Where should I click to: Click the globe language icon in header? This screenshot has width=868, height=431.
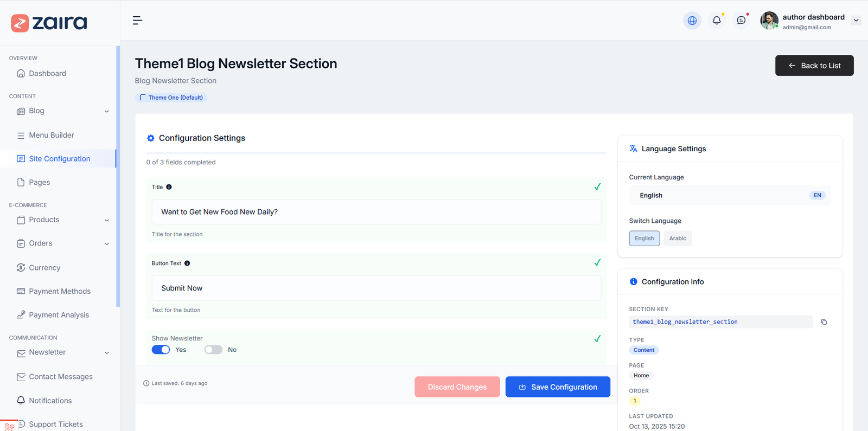pos(692,21)
